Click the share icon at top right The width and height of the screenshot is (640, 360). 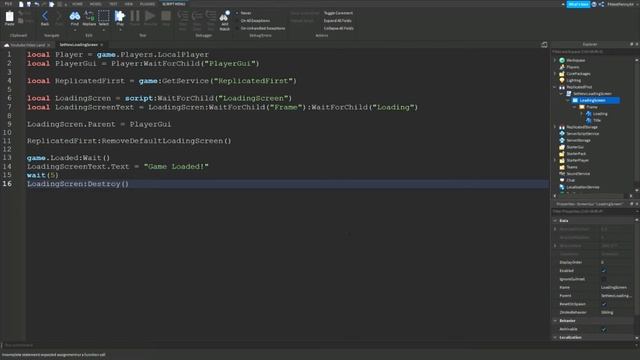(x=601, y=4)
